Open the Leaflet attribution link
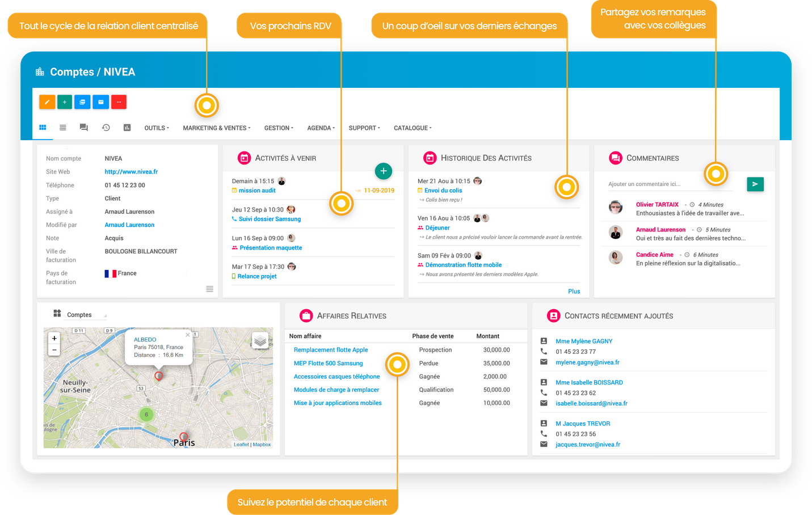 point(241,445)
